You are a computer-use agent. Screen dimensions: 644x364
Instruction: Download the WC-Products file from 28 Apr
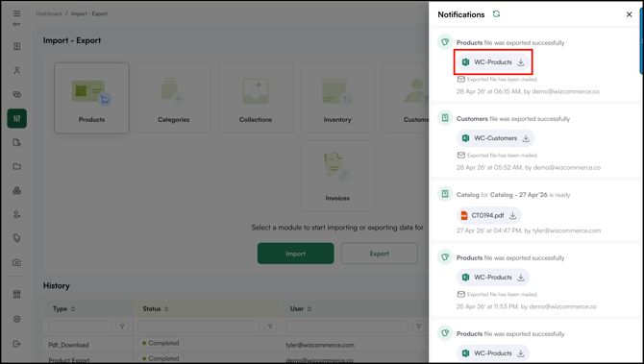pyautogui.click(x=521, y=62)
